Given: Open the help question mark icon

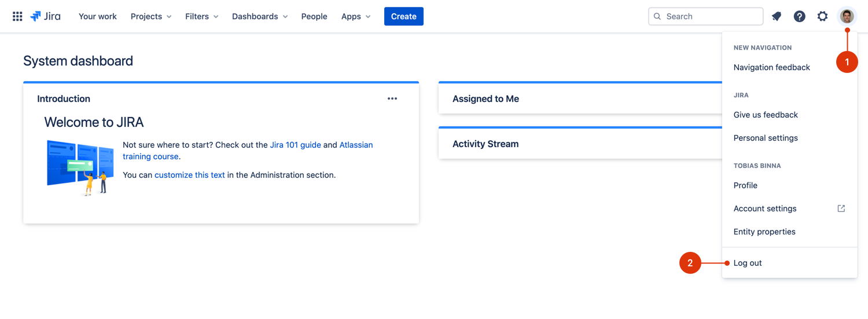Looking at the screenshot, I should point(799,16).
